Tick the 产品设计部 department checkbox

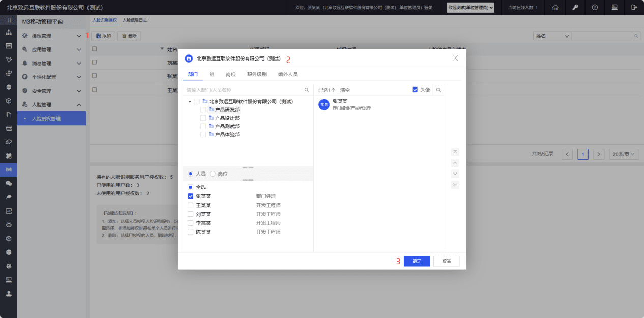click(203, 118)
